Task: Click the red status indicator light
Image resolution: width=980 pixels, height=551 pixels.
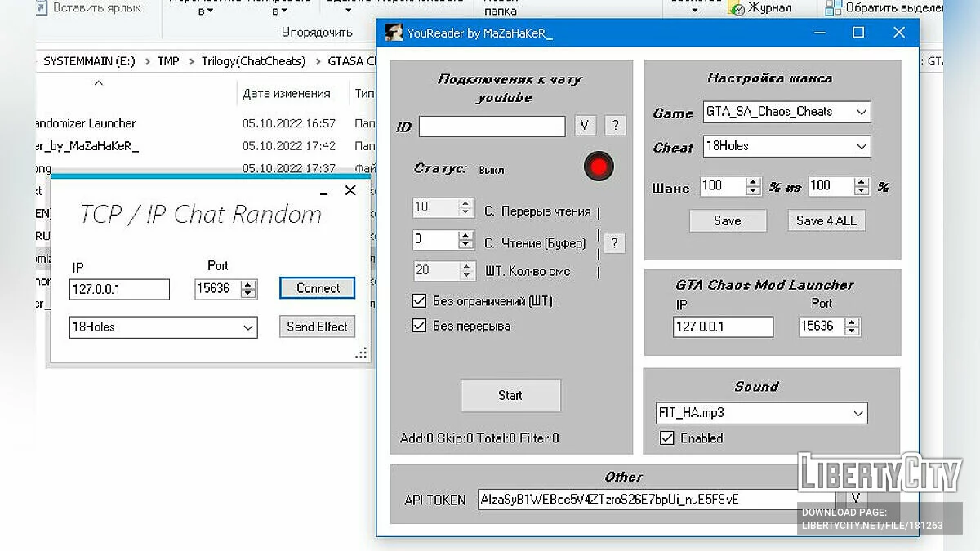Action: [599, 167]
